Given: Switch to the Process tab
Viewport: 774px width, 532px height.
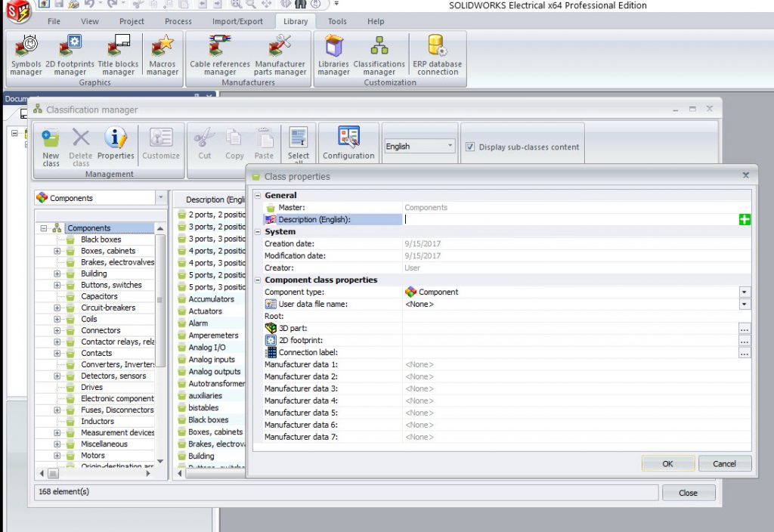Looking at the screenshot, I should (x=178, y=22).
